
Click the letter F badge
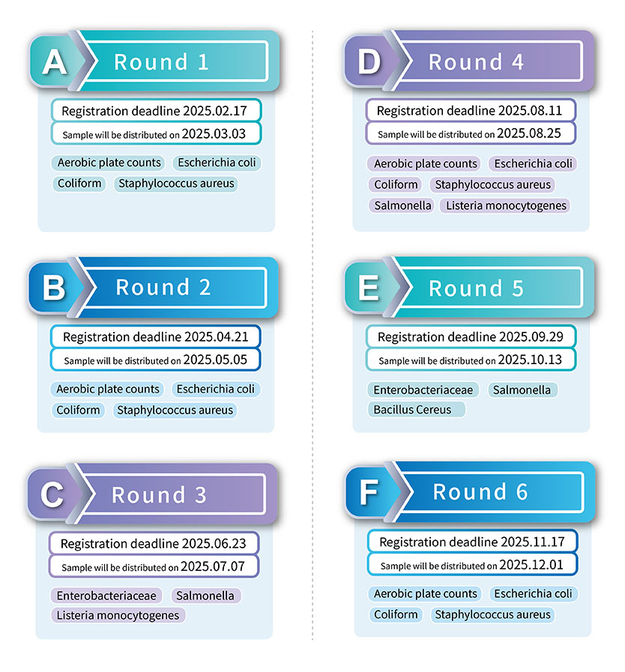pyautogui.click(x=369, y=493)
